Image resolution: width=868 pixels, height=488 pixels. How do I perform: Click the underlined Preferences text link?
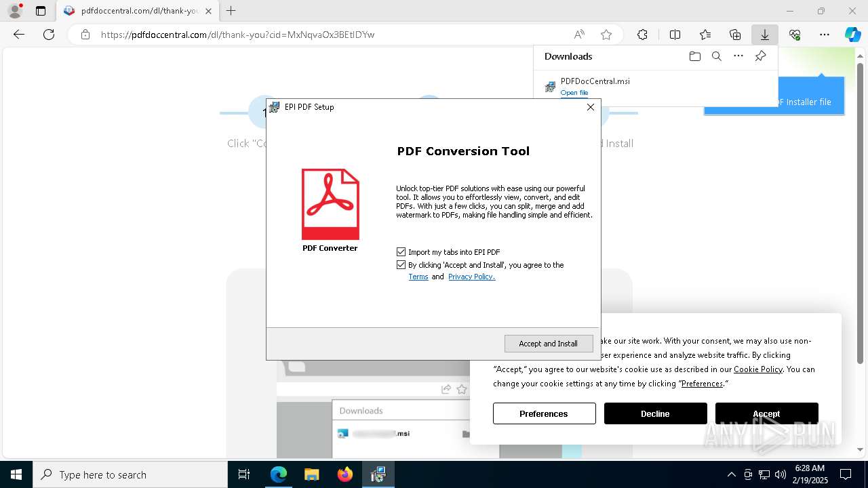702,384
